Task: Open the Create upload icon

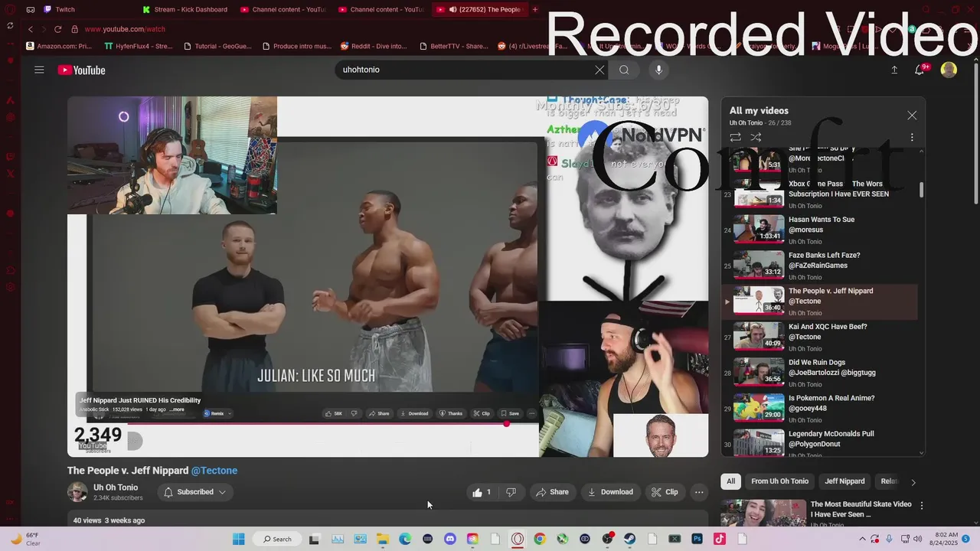Action: (x=894, y=70)
